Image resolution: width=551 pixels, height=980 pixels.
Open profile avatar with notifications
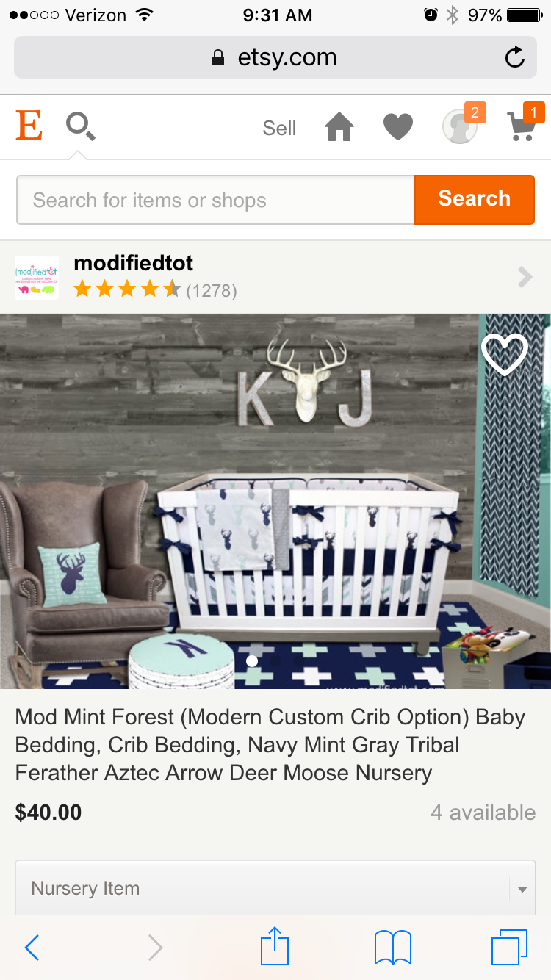click(461, 126)
